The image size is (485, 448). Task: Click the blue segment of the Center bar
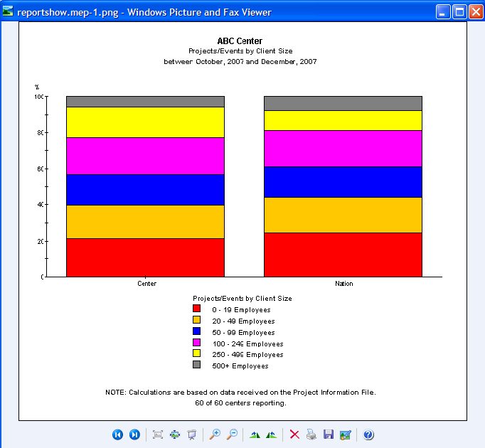click(x=145, y=190)
